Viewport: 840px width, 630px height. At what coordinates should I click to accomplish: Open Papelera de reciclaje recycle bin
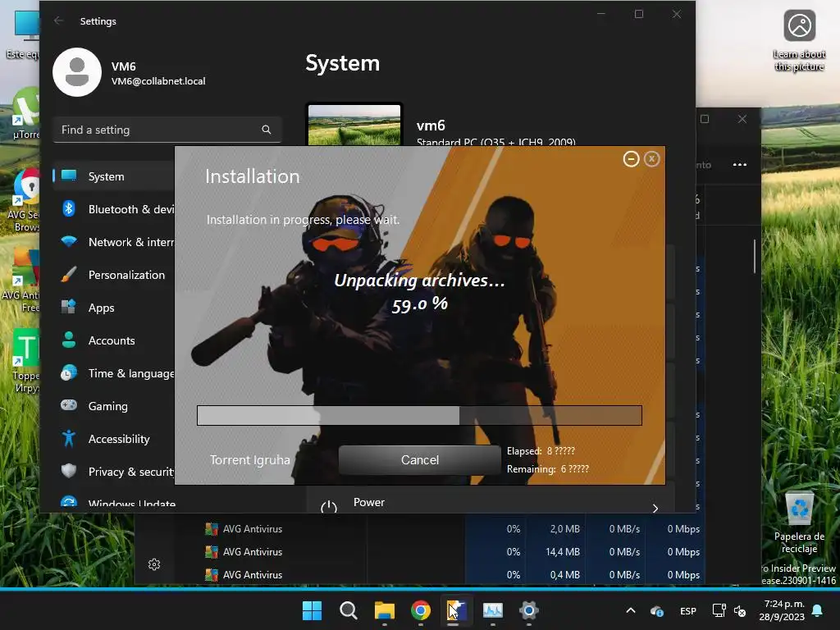(799, 523)
